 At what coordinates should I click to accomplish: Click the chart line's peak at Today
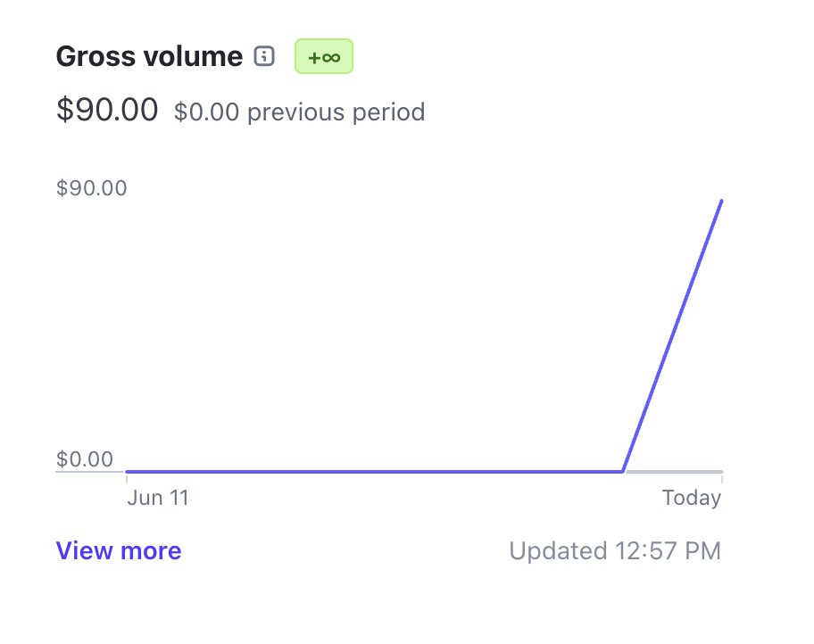click(x=720, y=202)
